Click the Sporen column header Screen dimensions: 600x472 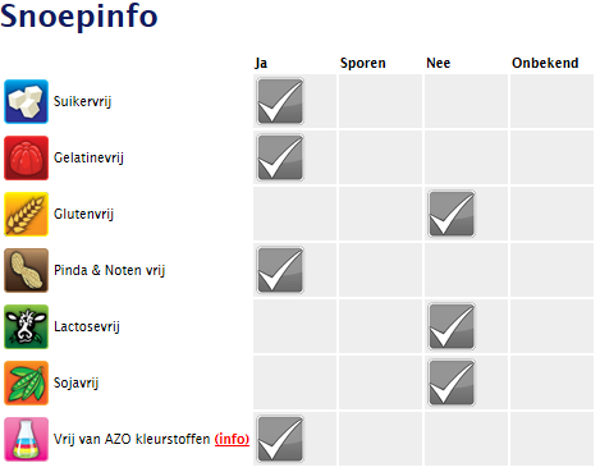tap(363, 63)
